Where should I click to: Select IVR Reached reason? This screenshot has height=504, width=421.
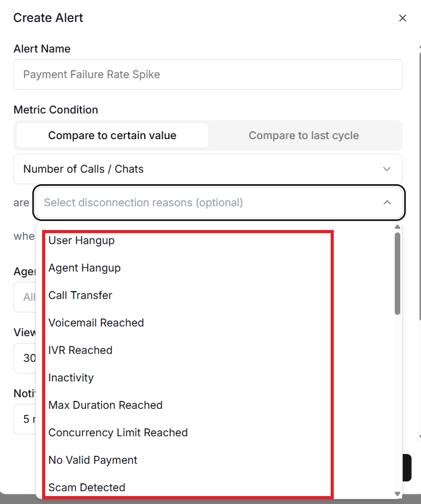click(x=81, y=350)
